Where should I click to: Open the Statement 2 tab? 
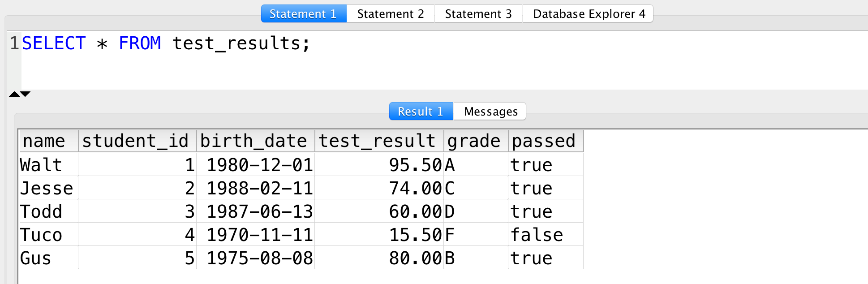(x=391, y=14)
